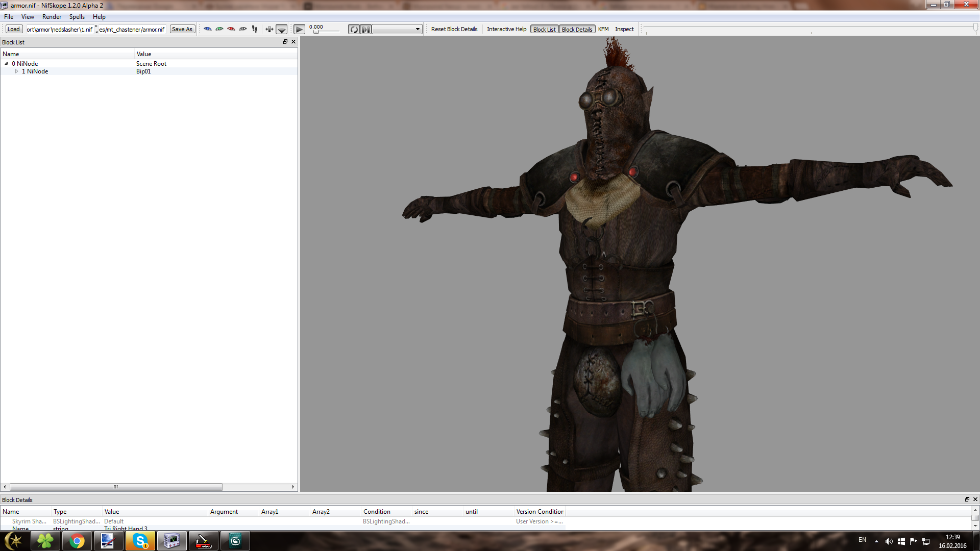Click the red eye Side view icon
The image size is (980, 551).
[x=231, y=29]
